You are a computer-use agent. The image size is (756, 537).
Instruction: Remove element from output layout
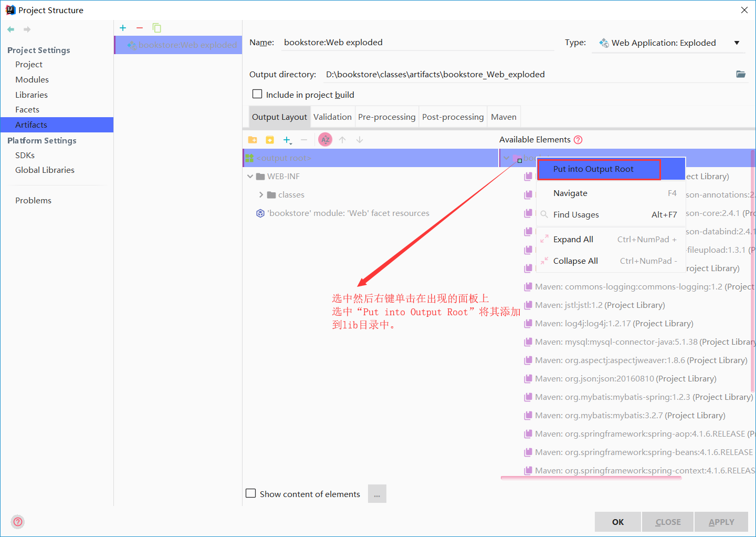(304, 140)
